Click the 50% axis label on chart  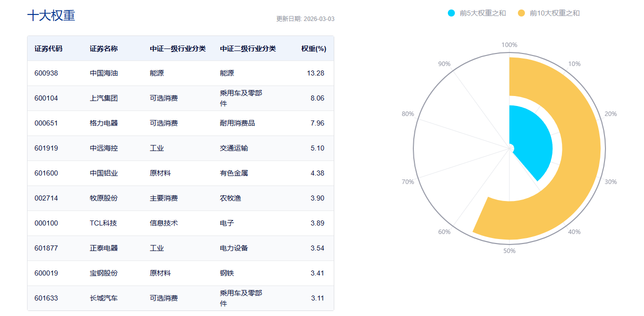tap(509, 251)
